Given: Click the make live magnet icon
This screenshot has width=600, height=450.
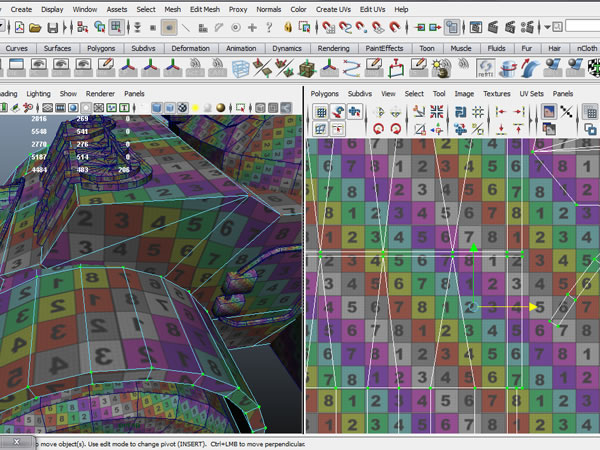Looking at the screenshot, I should click(x=395, y=28).
